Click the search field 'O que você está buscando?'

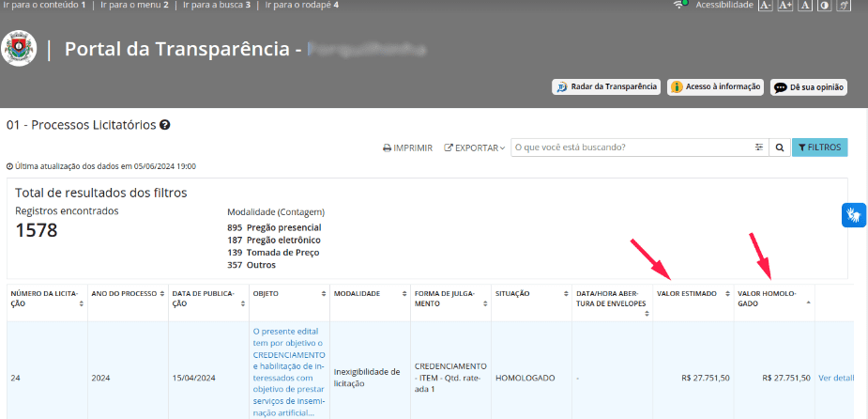[x=632, y=147]
